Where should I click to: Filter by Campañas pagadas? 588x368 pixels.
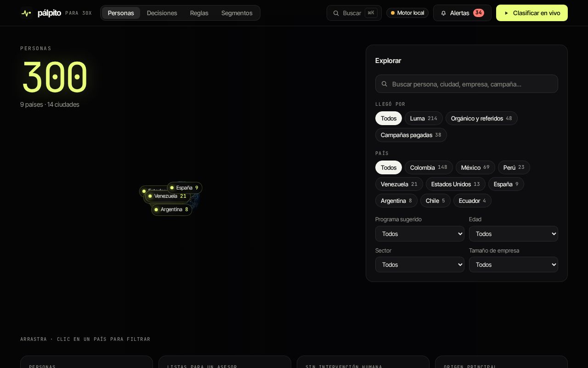point(411,135)
